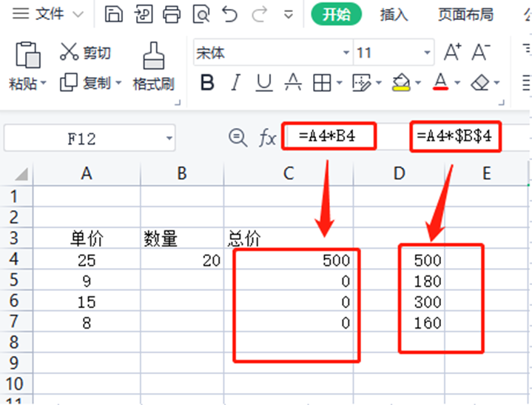
Task: Expand the borders dropdown arrow
Action: pyautogui.click(x=340, y=82)
